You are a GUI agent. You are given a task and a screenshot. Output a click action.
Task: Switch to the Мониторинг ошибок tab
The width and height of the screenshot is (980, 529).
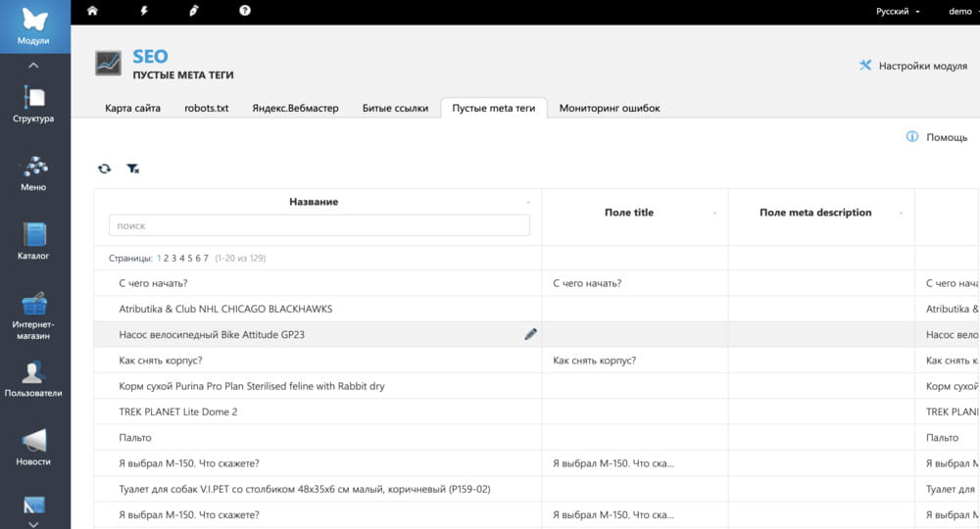609,108
